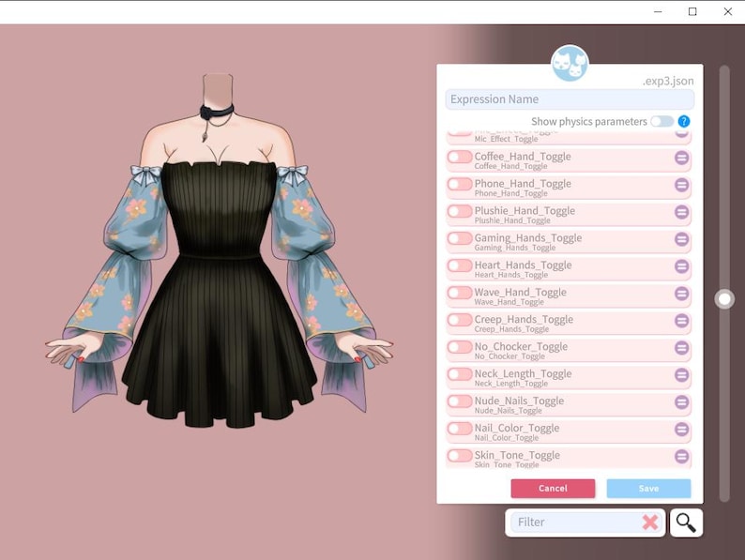Screen dimensions: 745x560
Task: Switch on Skin_Tone_Toggle
Action: click(460, 456)
